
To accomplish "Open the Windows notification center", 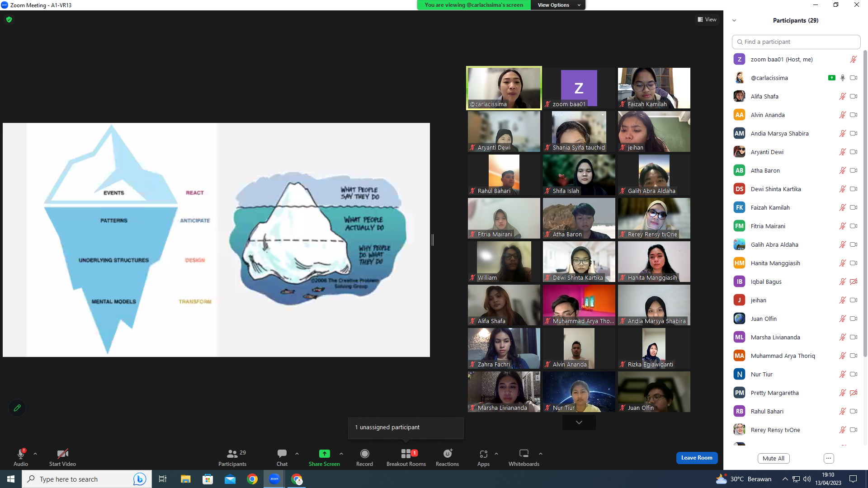I will (x=853, y=479).
